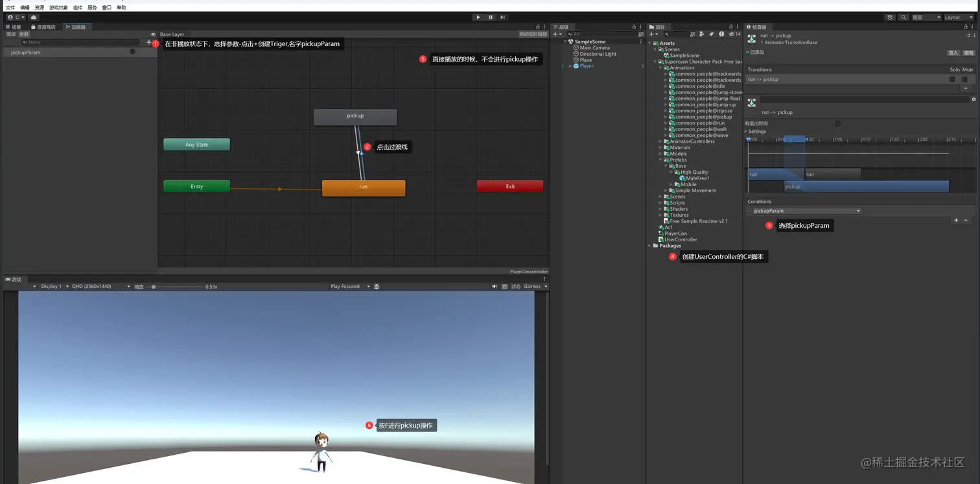Expand the Player object in hierarchy
This screenshot has height=484, width=980.
pyautogui.click(x=571, y=66)
